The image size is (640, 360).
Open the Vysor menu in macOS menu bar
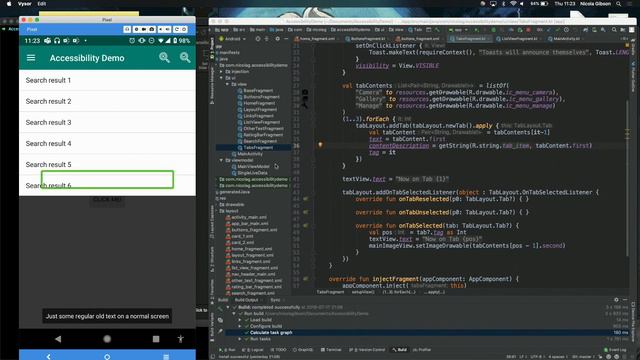click(x=25, y=4)
